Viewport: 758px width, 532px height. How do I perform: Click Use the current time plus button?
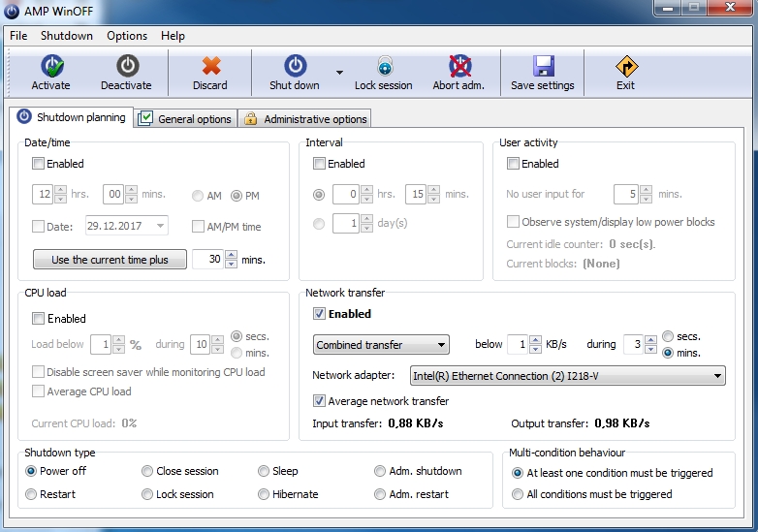(110, 260)
